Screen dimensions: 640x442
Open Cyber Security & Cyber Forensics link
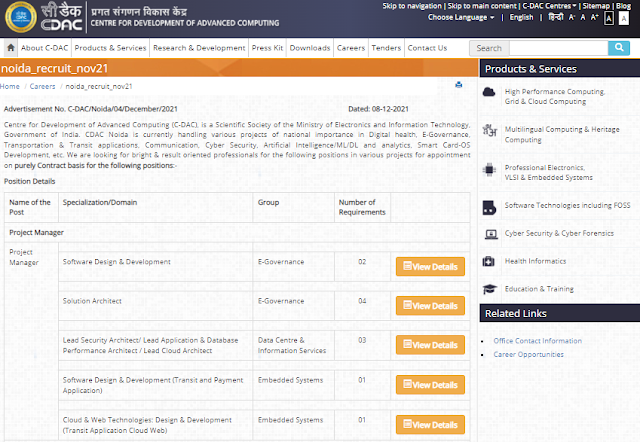click(559, 233)
